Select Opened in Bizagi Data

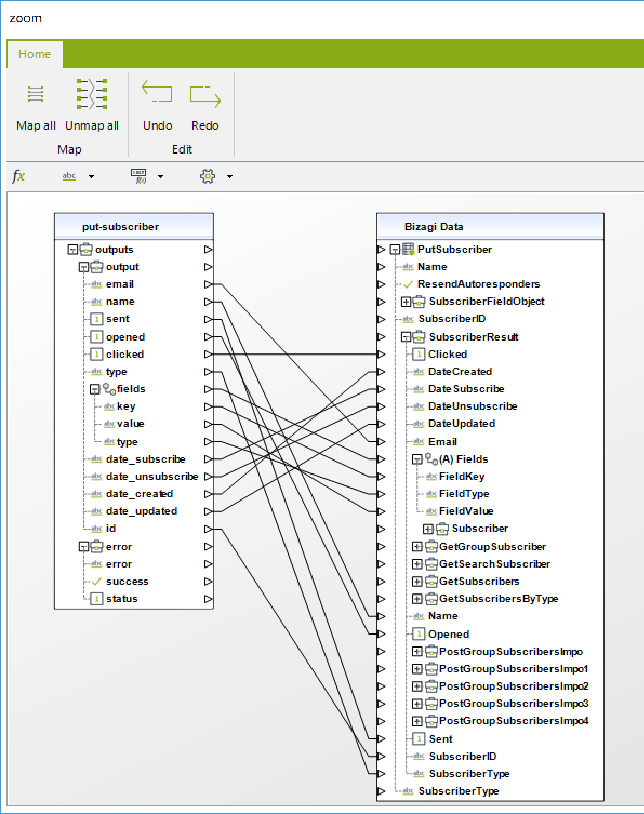point(448,635)
